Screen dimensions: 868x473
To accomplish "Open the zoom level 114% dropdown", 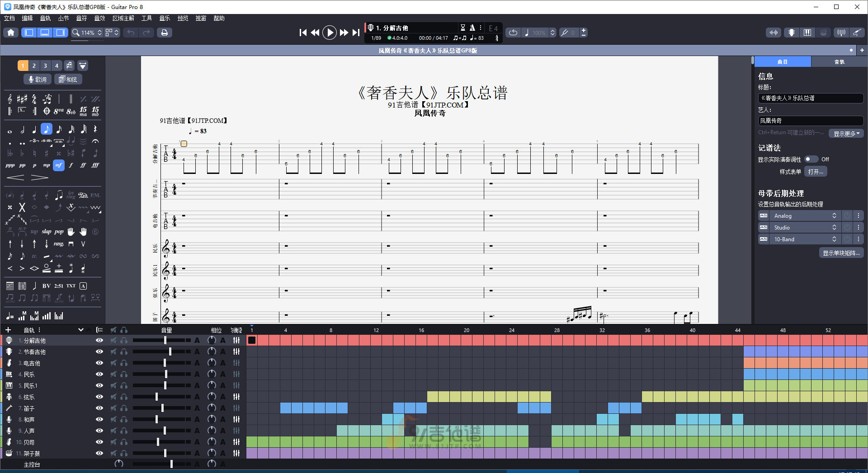I will [88, 33].
